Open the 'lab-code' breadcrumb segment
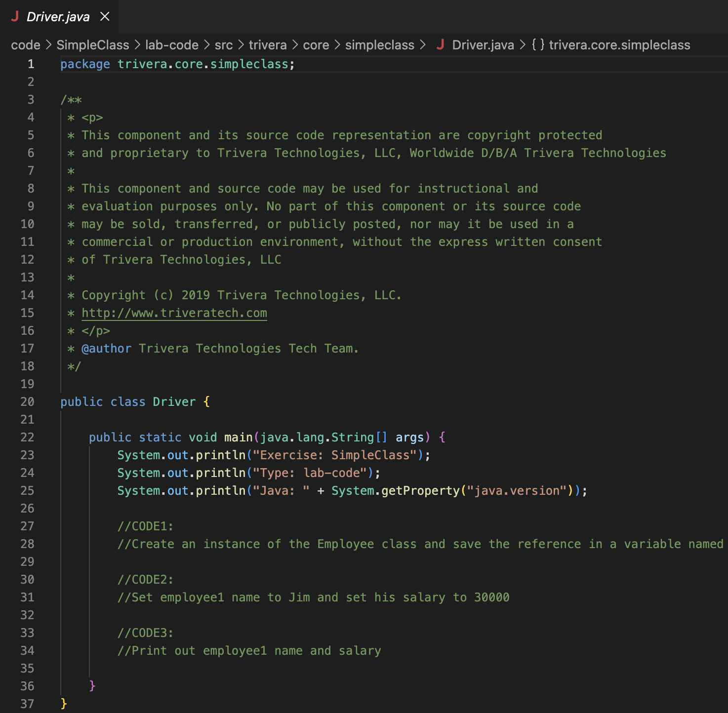The width and height of the screenshot is (728, 713). (x=172, y=45)
